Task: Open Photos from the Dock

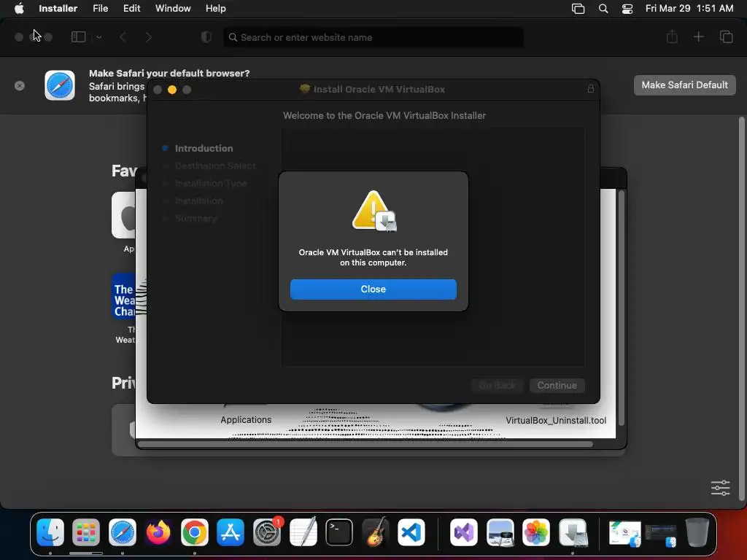Action: [536, 532]
